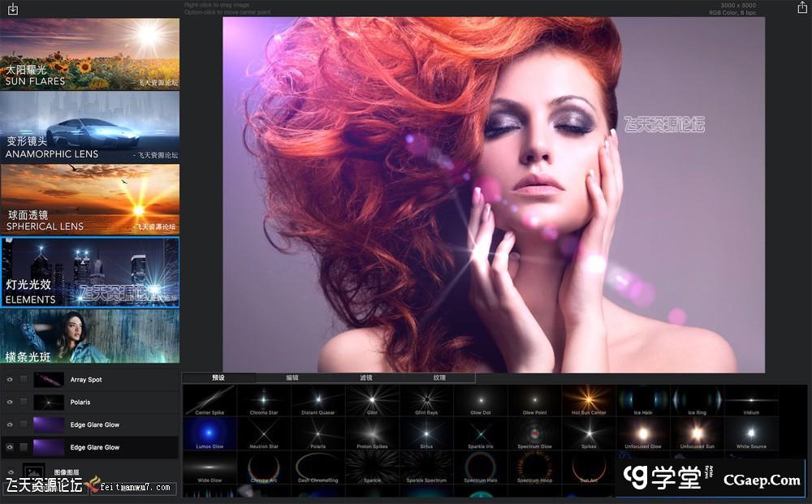Viewport: 812px width, 504px height.
Task: Apply the Chroma Star preset
Action: tap(264, 401)
